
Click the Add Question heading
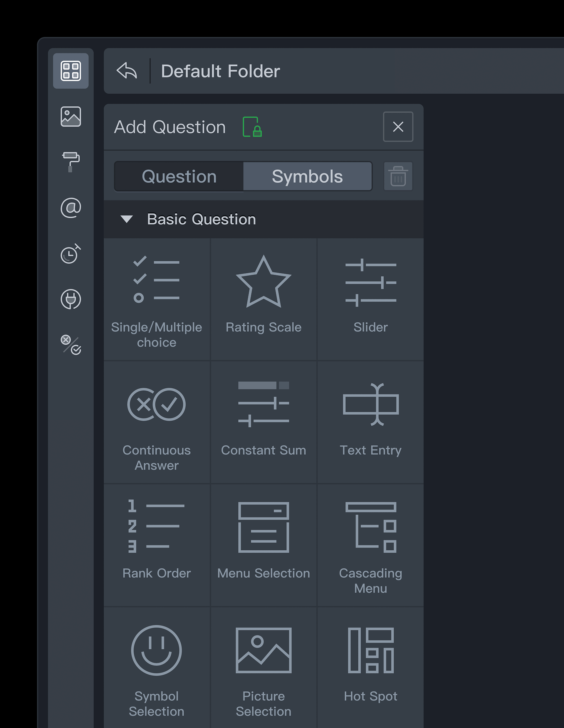[x=170, y=127]
